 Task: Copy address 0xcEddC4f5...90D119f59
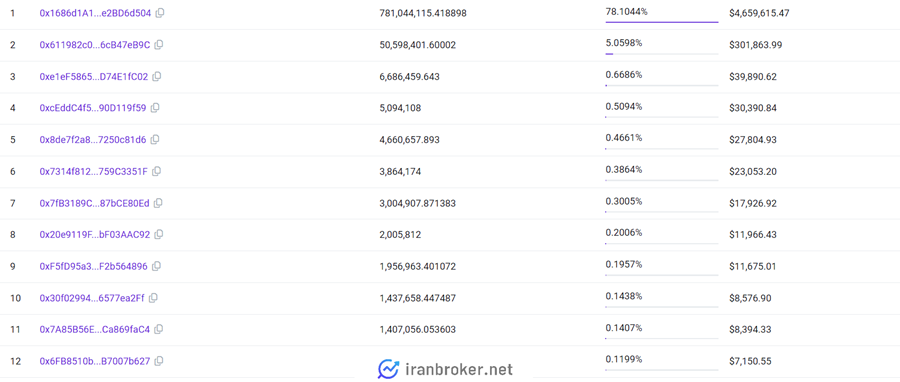click(x=155, y=108)
